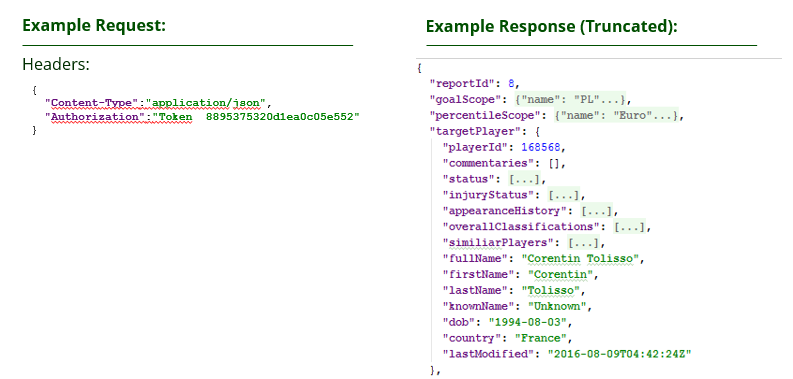Select the "application/json" value
The width and height of the screenshot is (793, 379).
[206, 103]
